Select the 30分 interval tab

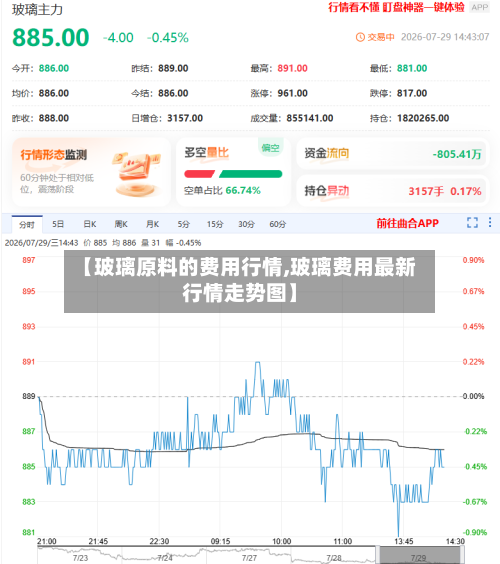tap(246, 224)
